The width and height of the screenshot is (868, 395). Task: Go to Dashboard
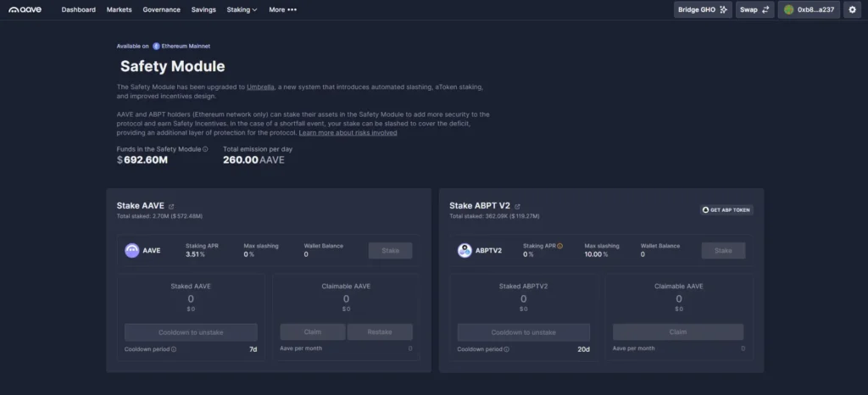(x=79, y=9)
